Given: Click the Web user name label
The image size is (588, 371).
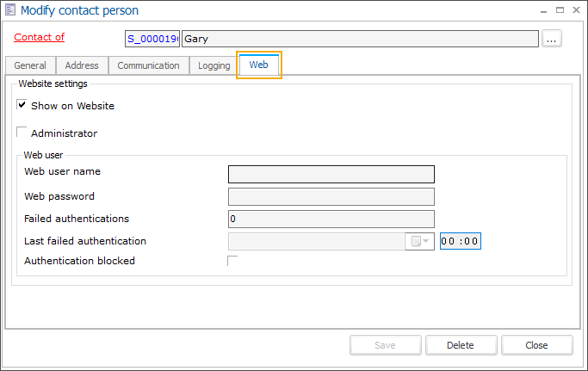Looking at the screenshot, I should coord(62,171).
